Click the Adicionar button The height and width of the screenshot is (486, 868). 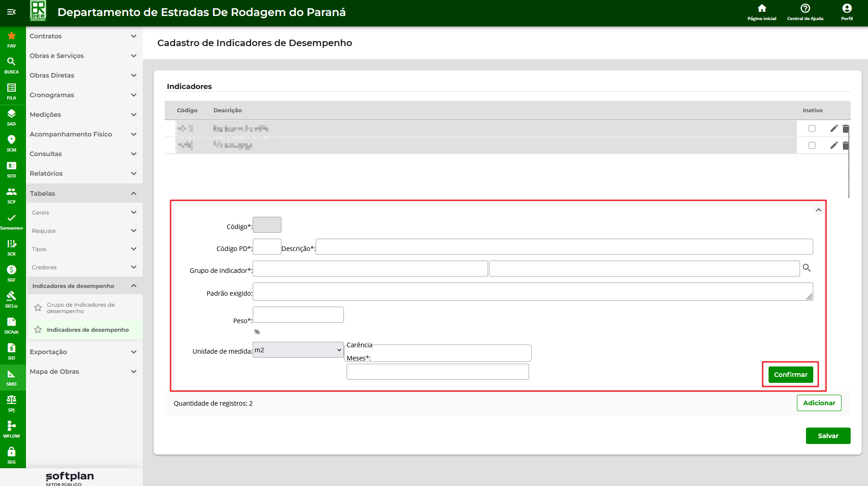(x=819, y=403)
